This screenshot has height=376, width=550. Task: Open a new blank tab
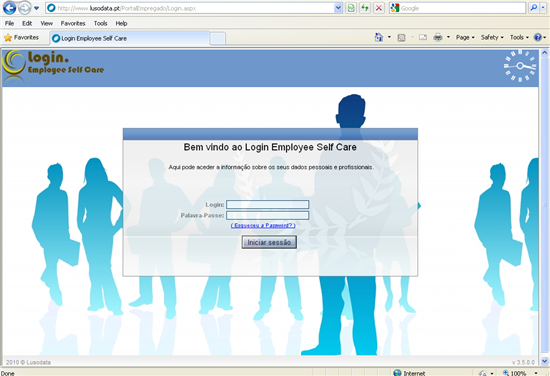pos(217,38)
